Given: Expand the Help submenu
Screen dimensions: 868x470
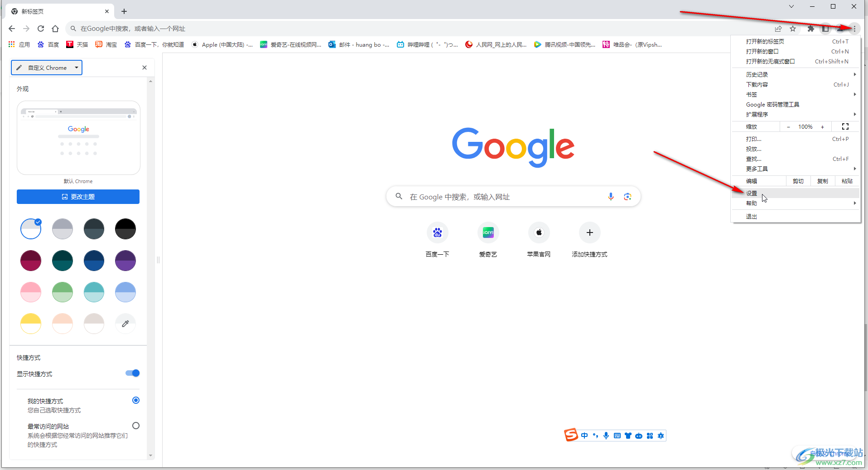Looking at the screenshot, I should pyautogui.click(x=796, y=203).
